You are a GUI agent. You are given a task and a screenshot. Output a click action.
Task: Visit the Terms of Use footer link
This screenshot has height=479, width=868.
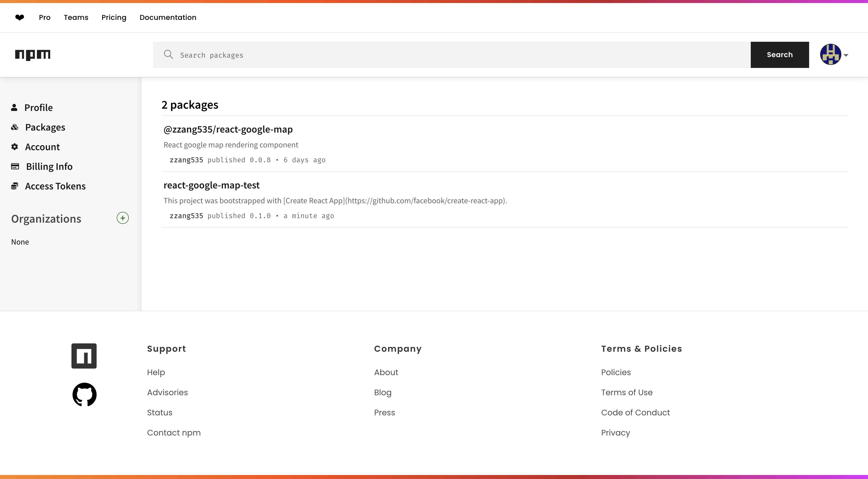coord(627,392)
